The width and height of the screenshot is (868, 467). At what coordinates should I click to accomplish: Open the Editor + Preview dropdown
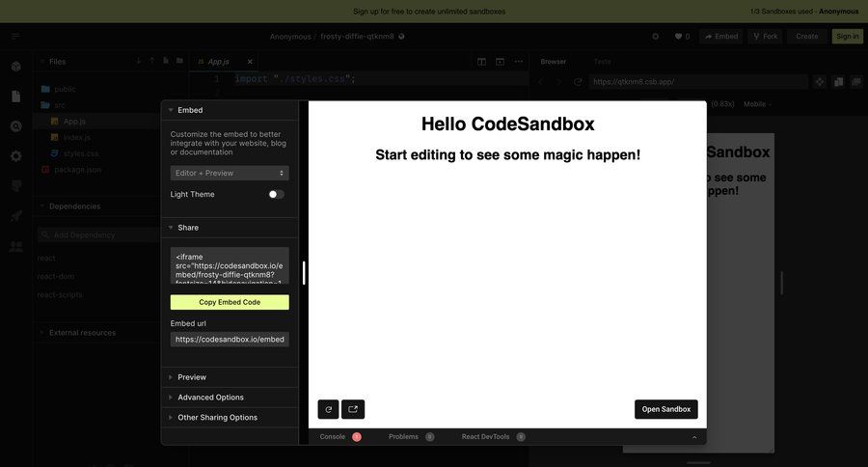tap(230, 173)
